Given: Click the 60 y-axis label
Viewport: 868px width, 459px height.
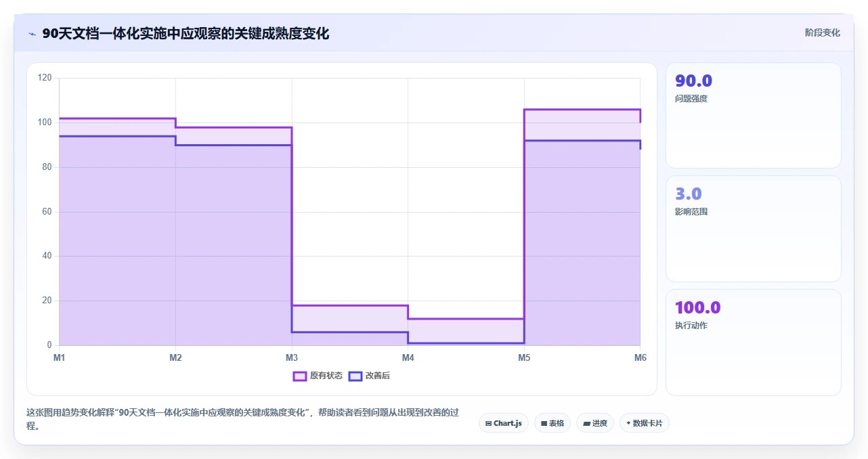Looking at the screenshot, I should click(x=47, y=212).
